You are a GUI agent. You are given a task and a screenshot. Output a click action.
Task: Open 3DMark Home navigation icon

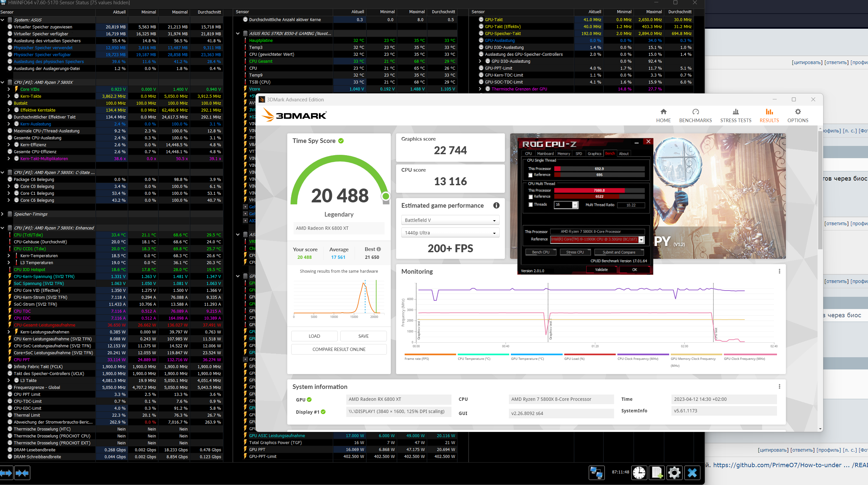(x=663, y=112)
